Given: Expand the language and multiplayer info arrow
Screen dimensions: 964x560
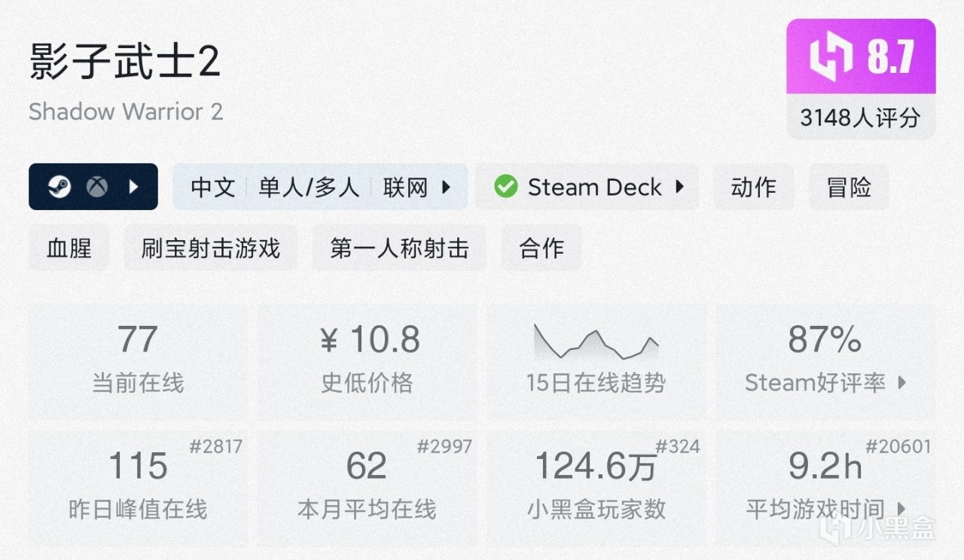Looking at the screenshot, I should coord(446,187).
